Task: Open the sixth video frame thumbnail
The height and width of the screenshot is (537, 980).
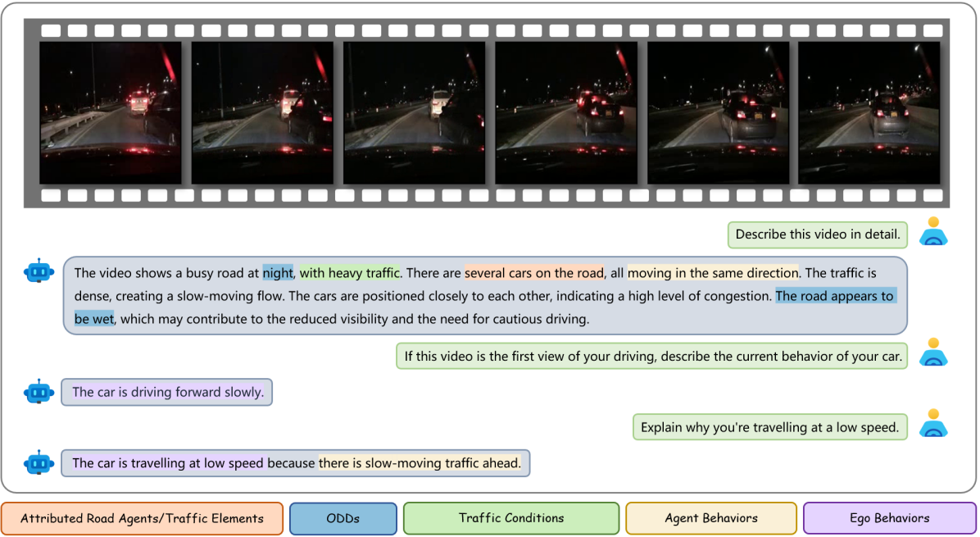Action: (869, 112)
